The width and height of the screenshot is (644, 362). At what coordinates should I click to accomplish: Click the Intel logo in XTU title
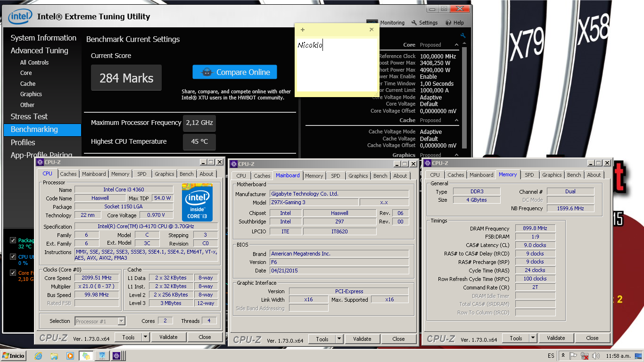click(x=20, y=16)
